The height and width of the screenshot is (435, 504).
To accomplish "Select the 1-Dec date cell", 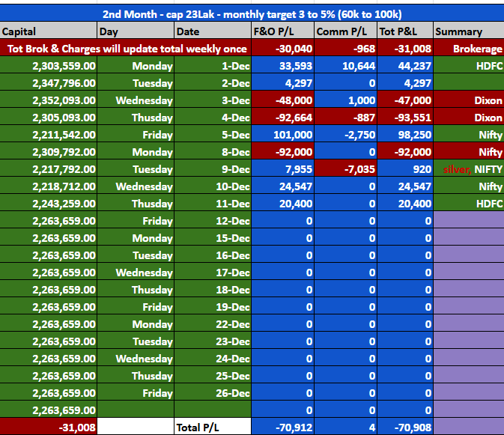I will click(213, 66).
